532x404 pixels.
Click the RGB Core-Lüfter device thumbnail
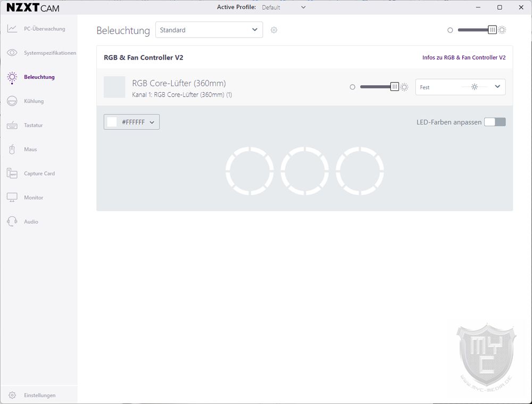[114, 87]
